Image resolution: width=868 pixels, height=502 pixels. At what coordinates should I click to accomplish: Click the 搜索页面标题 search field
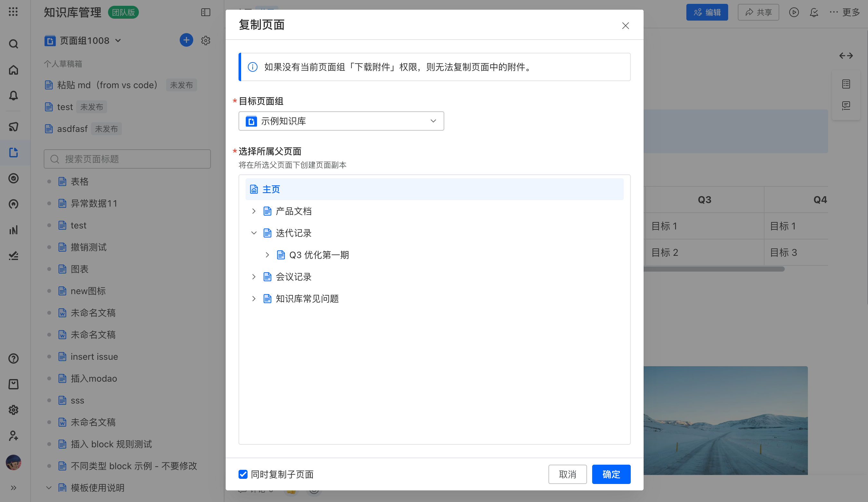point(127,159)
